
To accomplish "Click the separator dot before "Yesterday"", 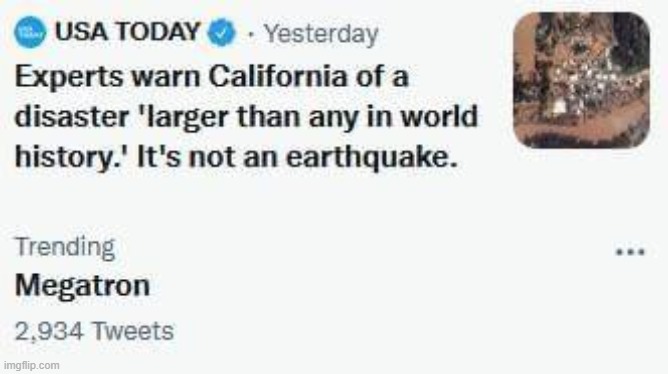I will click(250, 35).
